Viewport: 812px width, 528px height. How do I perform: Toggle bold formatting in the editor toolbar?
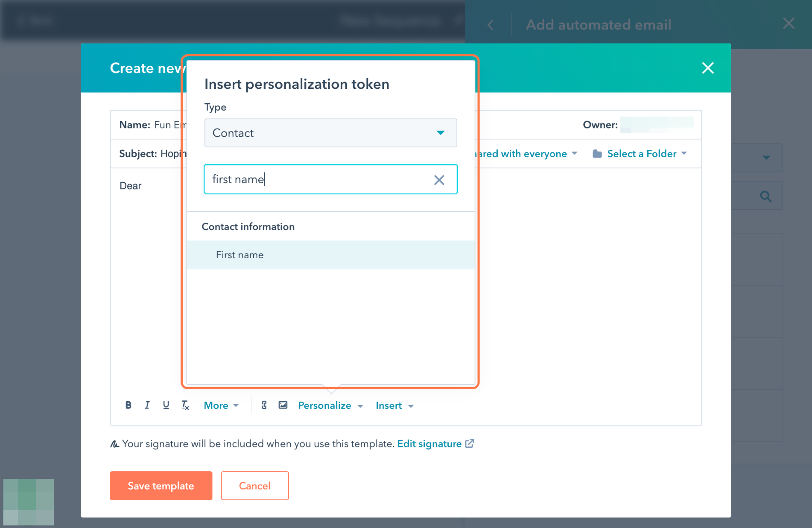(128, 405)
